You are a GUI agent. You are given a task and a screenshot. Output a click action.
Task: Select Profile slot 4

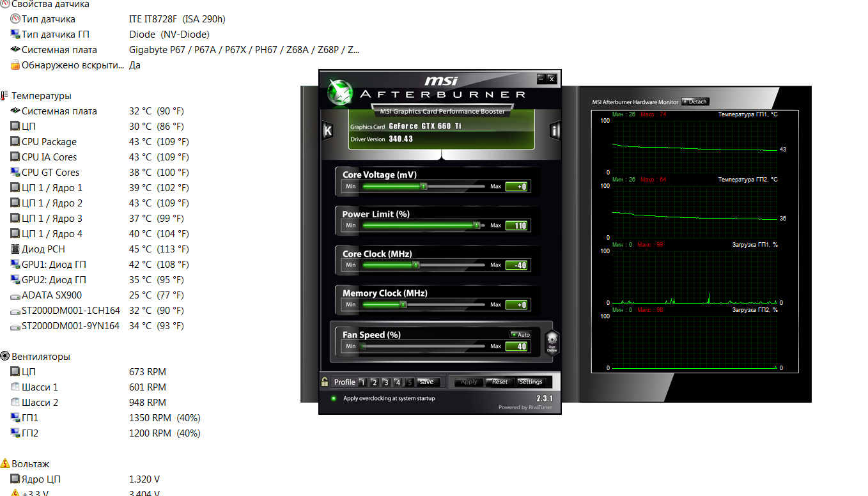[398, 382]
